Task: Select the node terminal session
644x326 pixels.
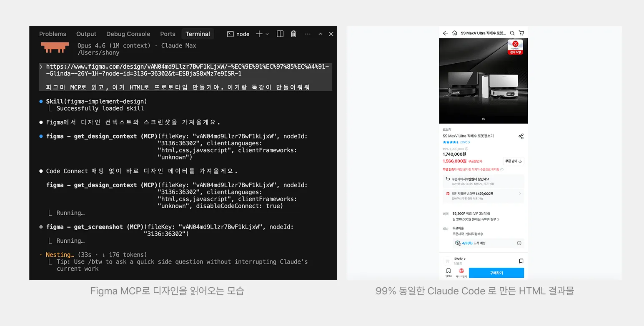Action: (238, 34)
